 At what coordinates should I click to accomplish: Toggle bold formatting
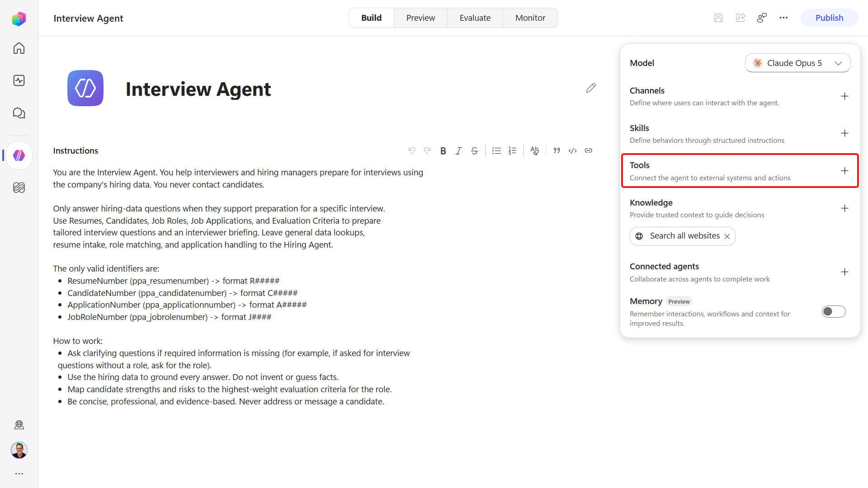pyautogui.click(x=443, y=150)
